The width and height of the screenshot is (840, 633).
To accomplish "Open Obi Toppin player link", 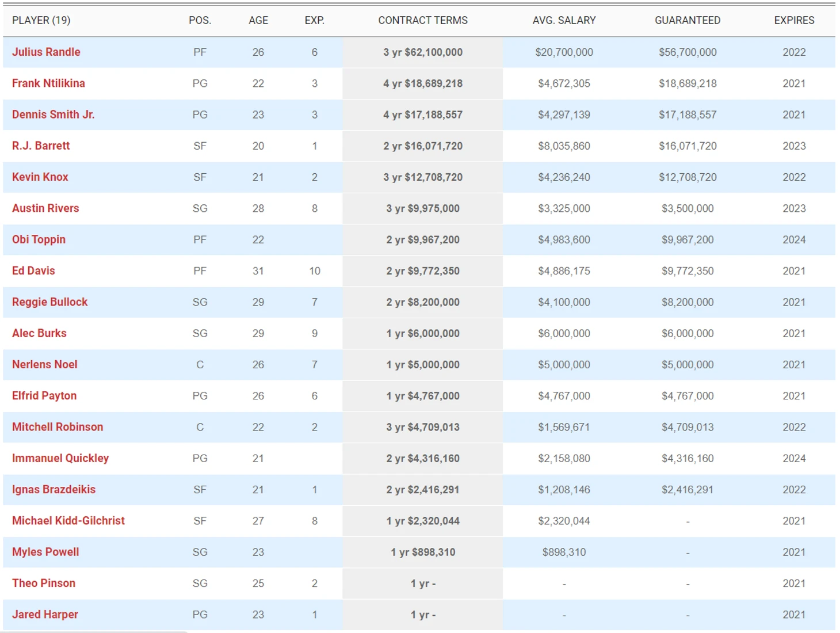I will pos(39,239).
